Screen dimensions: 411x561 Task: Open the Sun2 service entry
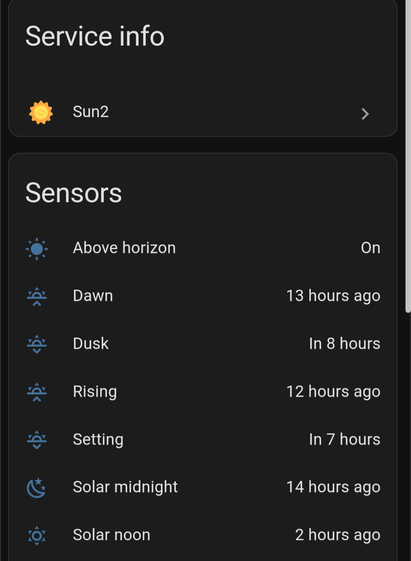203,112
